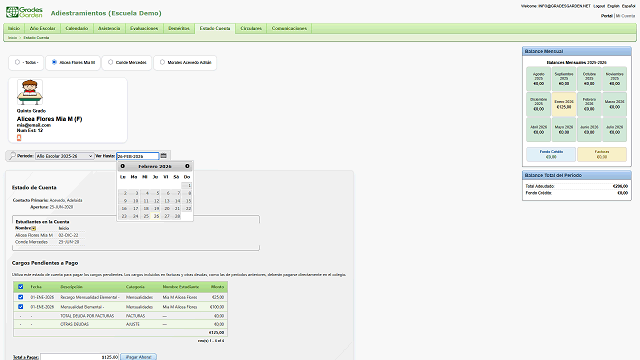The width and height of the screenshot is (640, 360).
Task: Click the magnifier icon next to Periodo
Action: [x=12, y=156]
